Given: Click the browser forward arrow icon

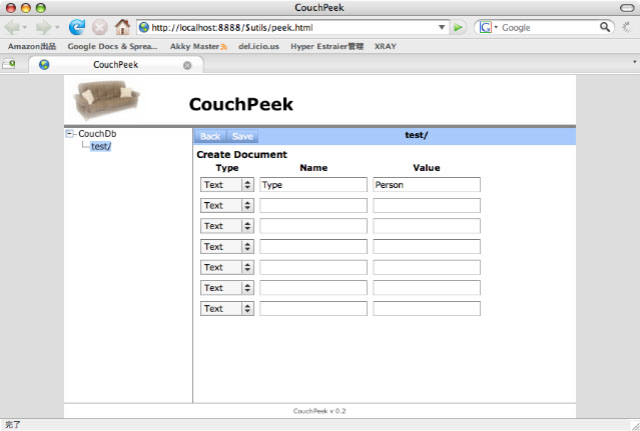Looking at the screenshot, I should pos(43,27).
